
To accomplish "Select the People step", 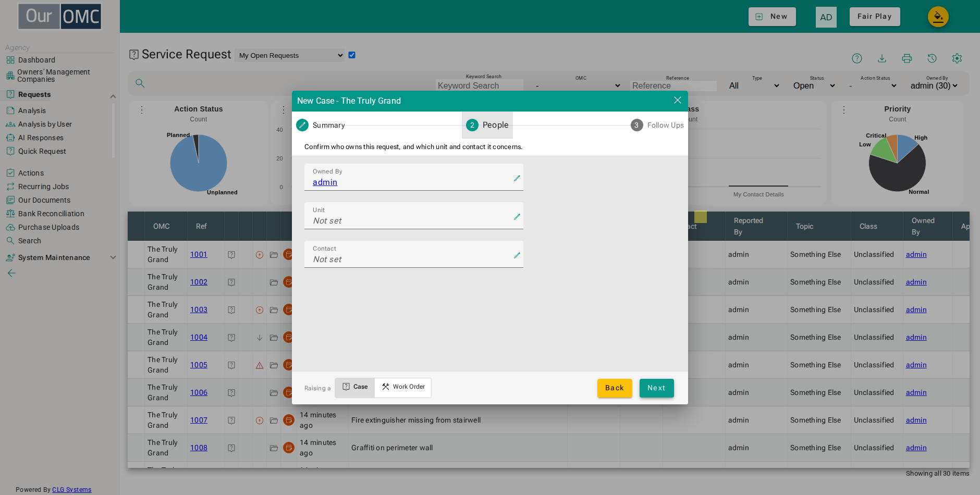I will [487, 125].
